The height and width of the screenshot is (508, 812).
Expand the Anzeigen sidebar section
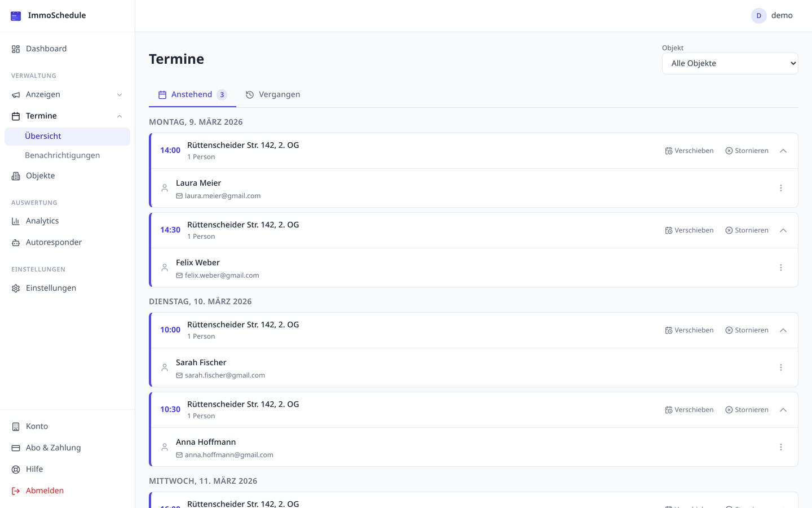pyautogui.click(x=120, y=95)
